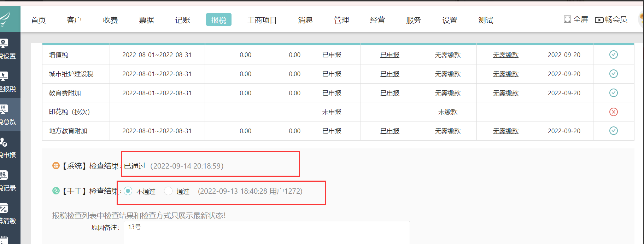
Task: Open the 工商项目 menu item
Action: point(262,20)
